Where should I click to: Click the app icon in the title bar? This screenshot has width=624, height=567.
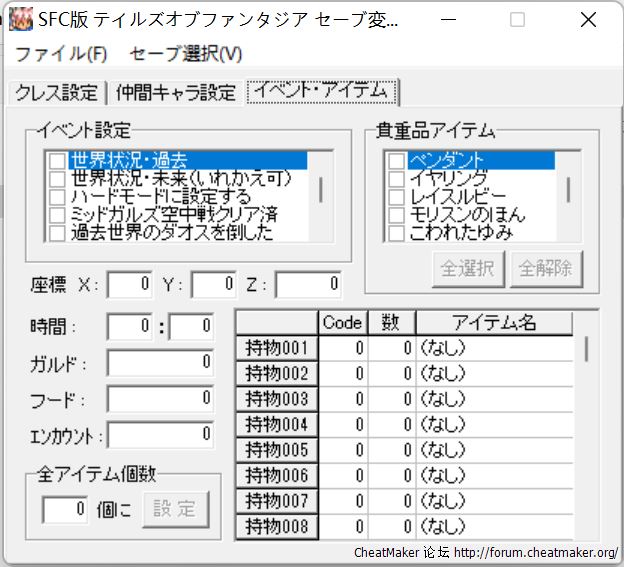click(x=20, y=20)
